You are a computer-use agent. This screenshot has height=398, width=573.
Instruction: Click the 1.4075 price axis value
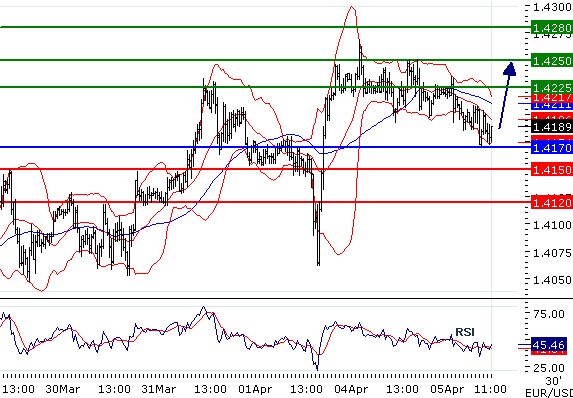[x=553, y=253]
